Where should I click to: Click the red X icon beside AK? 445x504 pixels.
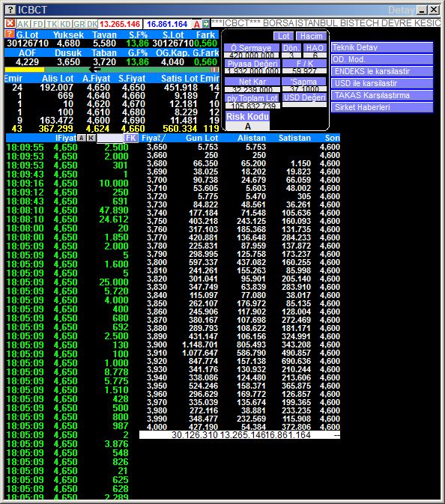[x=10, y=23]
